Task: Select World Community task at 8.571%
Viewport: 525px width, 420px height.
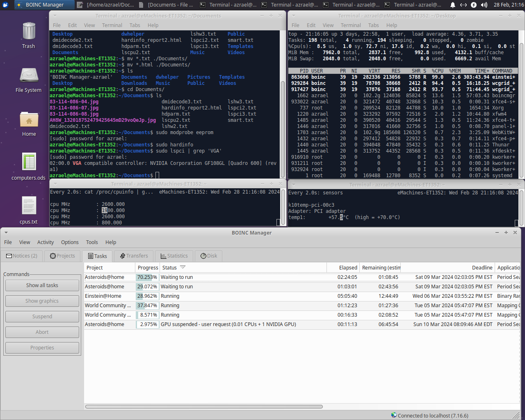Action: 302,315
